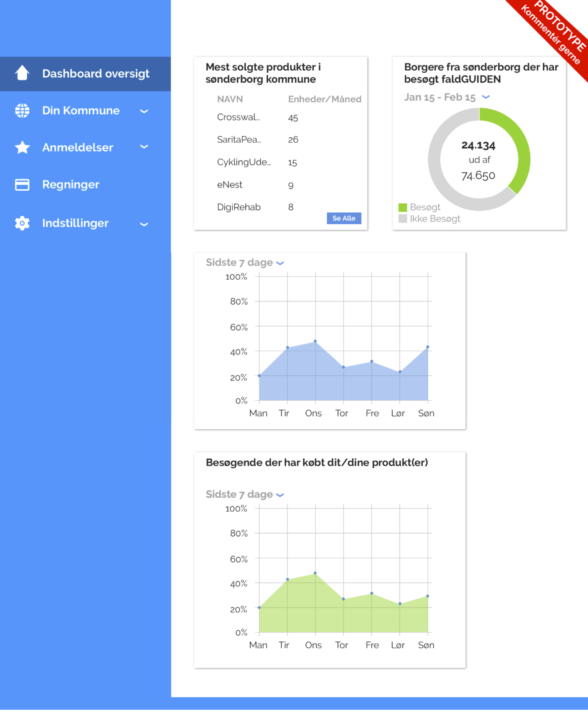
Task: Expand the Indstillinger chevron
Action: point(144,224)
